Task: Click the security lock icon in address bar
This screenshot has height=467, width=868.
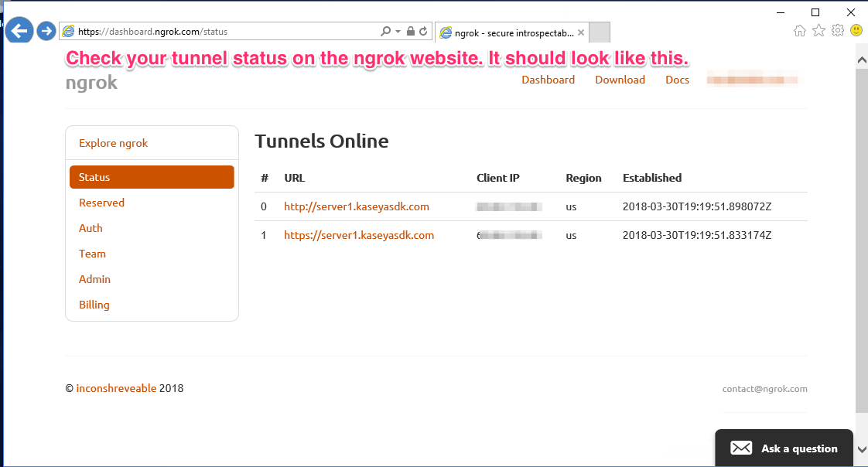Action: pyautogui.click(x=410, y=31)
